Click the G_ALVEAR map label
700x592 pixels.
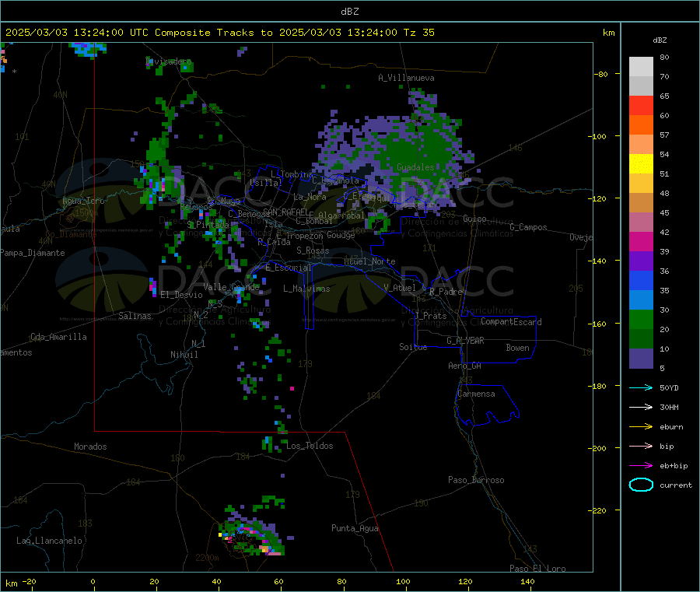pos(465,341)
